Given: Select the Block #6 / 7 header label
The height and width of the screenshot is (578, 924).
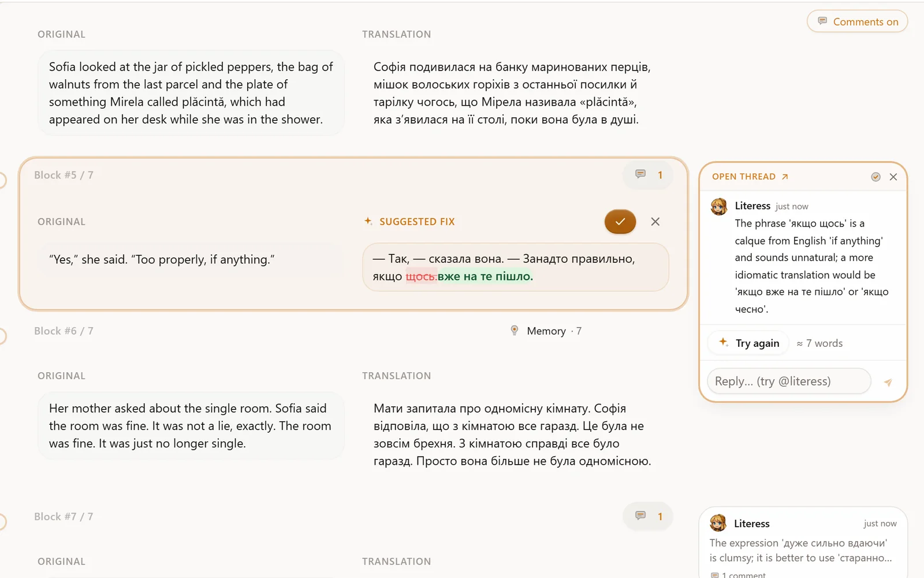Looking at the screenshot, I should (x=64, y=331).
